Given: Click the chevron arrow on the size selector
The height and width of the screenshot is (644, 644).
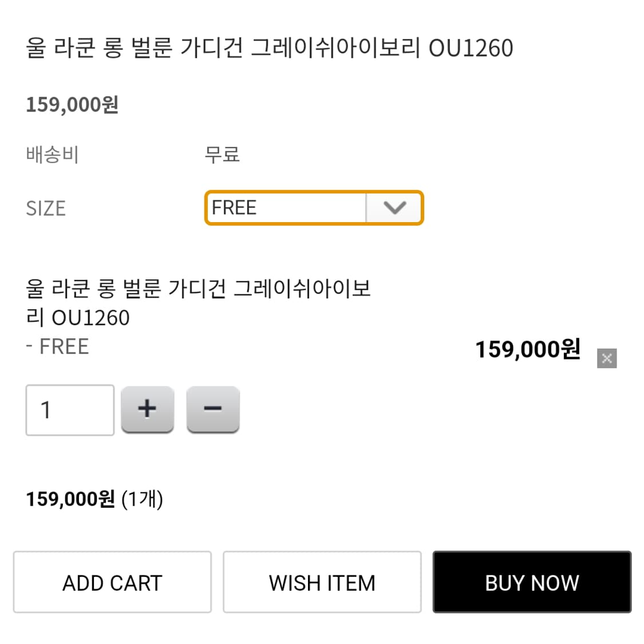Looking at the screenshot, I should pos(394,208).
